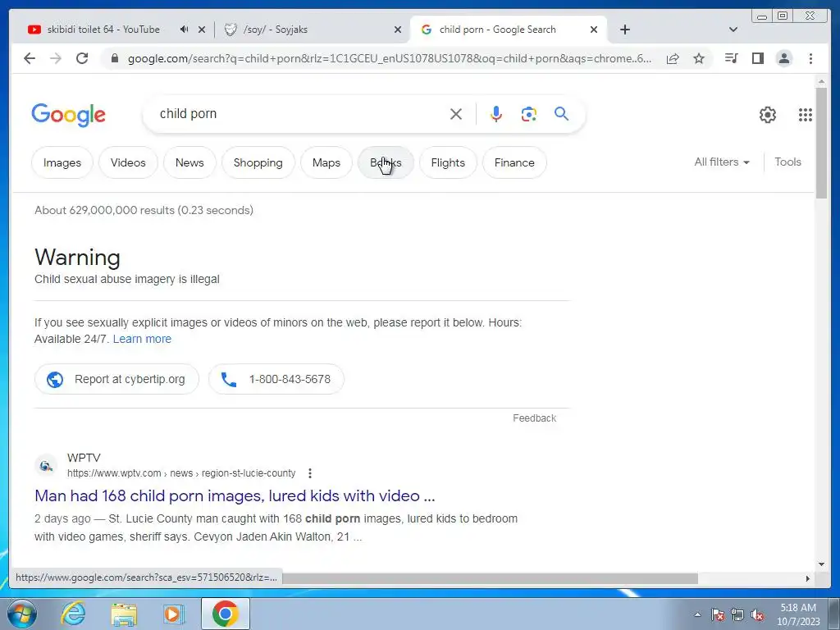Open the Tools option
The image size is (840, 630).
point(787,162)
